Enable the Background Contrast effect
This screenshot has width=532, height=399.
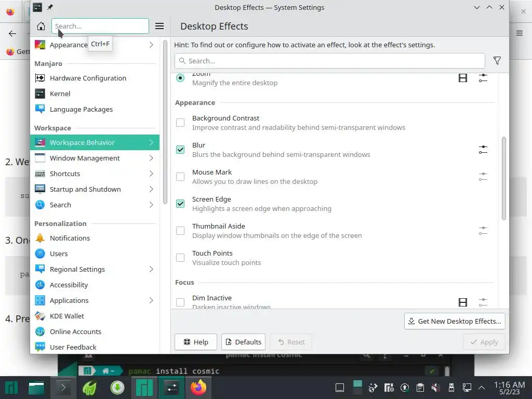[180, 123]
